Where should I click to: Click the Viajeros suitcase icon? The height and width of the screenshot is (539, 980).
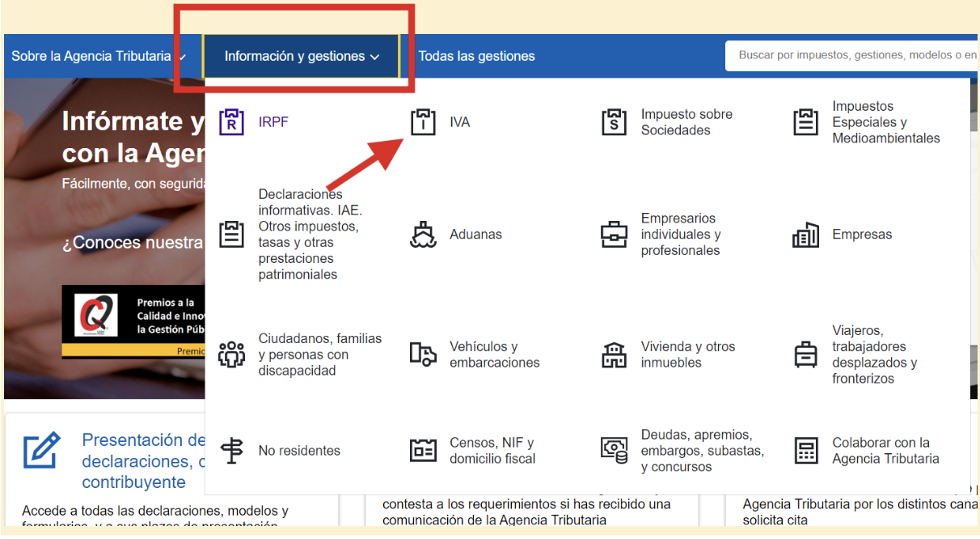pyautogui.click(x=805, y=354)
